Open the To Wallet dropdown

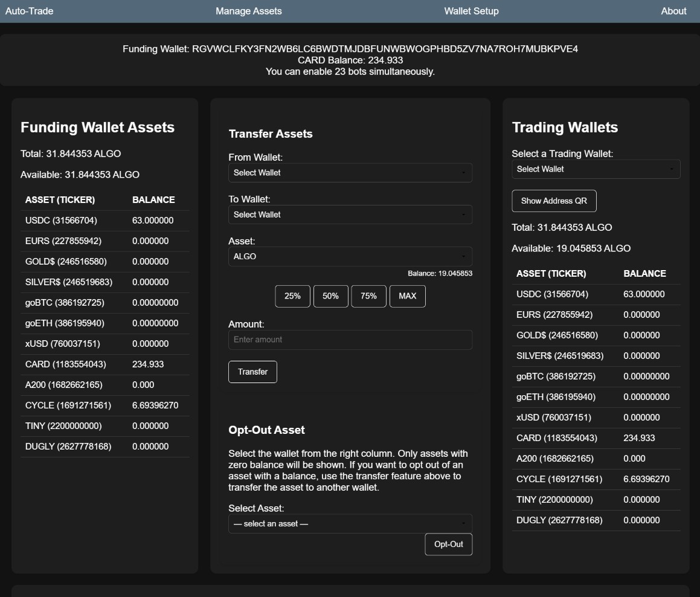pos(350,215)
